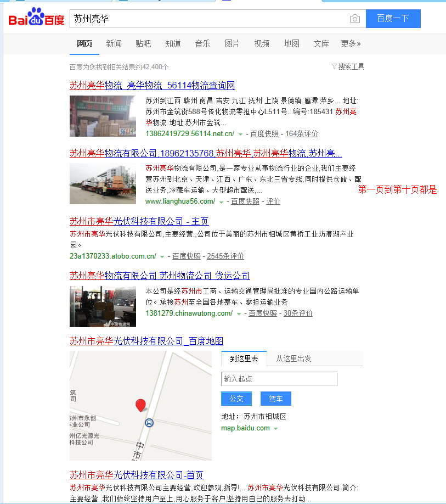Open result 苏州市亮华光伏科技有限公司-首页
446x504 pixels.
pos(137,475)
